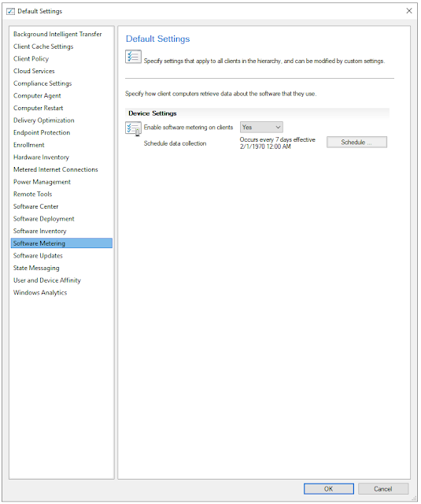
Task: Click the Schedule button
Action: tap(356, 142)
